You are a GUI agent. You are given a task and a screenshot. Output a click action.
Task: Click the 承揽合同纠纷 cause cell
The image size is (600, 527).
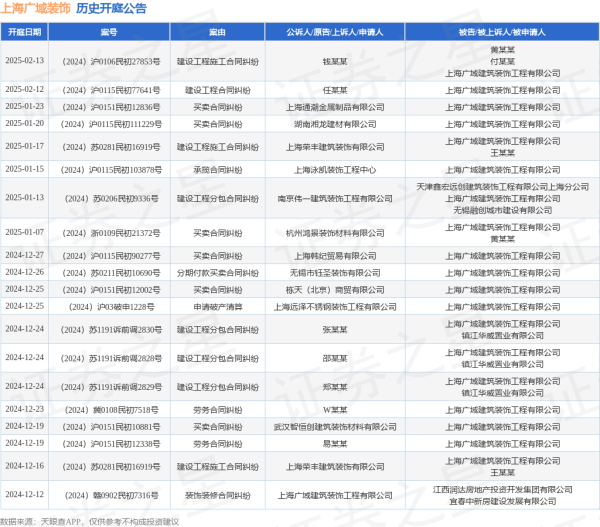[217, 170]
